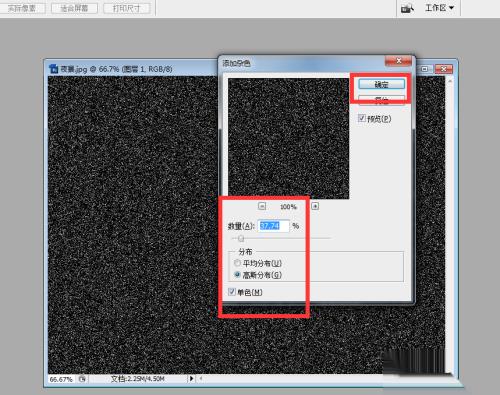500x395 pixels.
Task: Toggle the 预览(P) checkbox
Action: [362, 118]
